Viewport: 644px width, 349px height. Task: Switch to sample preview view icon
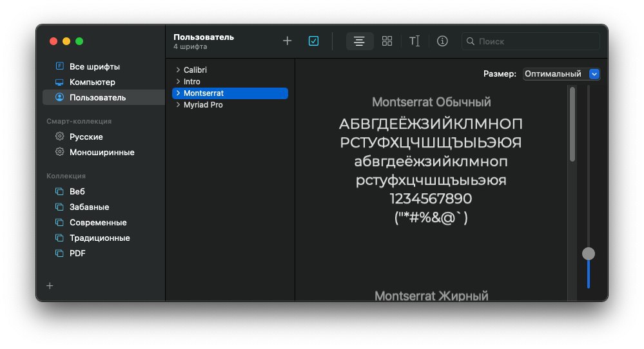pyautogui.click(x=359, y=41)
